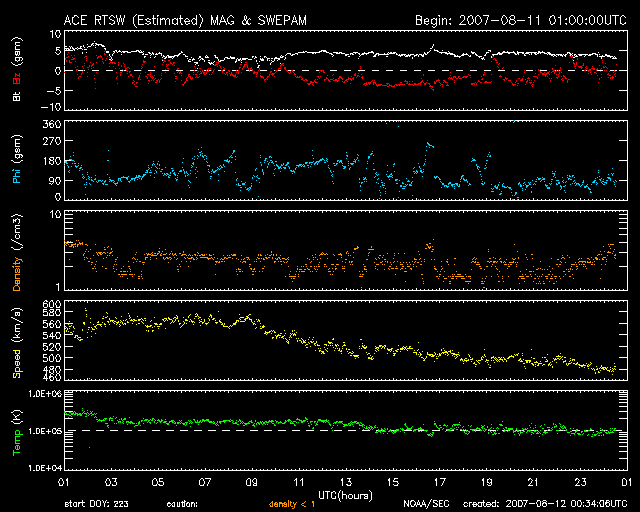Click 'start DOY: 223' footer text
640x512 pixels.
pos(96,504)
